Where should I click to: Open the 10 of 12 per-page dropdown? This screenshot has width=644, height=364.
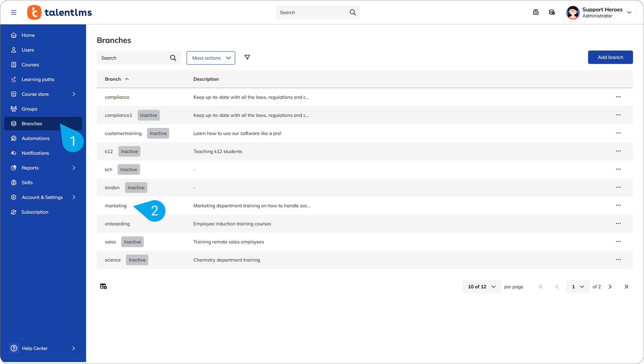pos(481,287)
